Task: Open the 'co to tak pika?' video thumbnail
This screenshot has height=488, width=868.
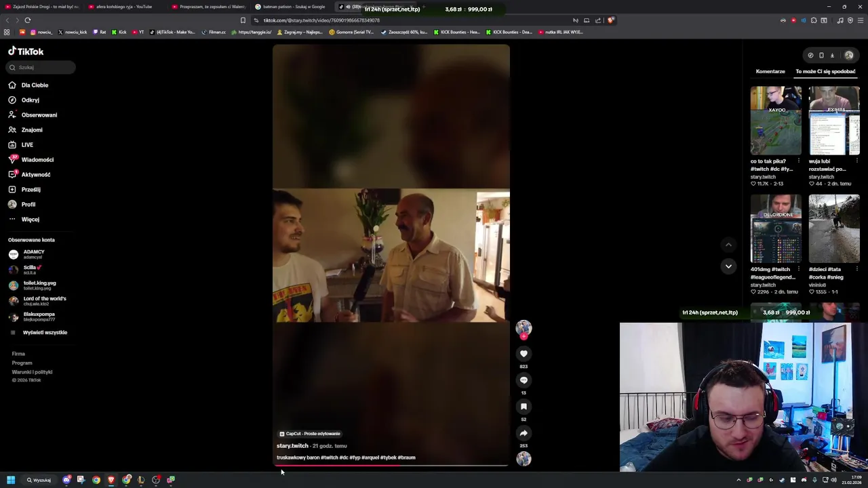Action: 776,121
